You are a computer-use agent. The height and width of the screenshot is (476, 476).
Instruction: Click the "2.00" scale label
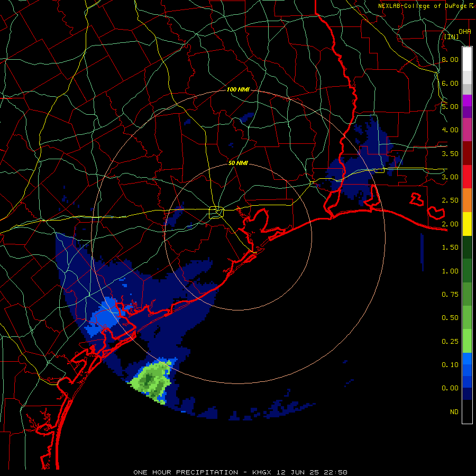click(450, 224)
